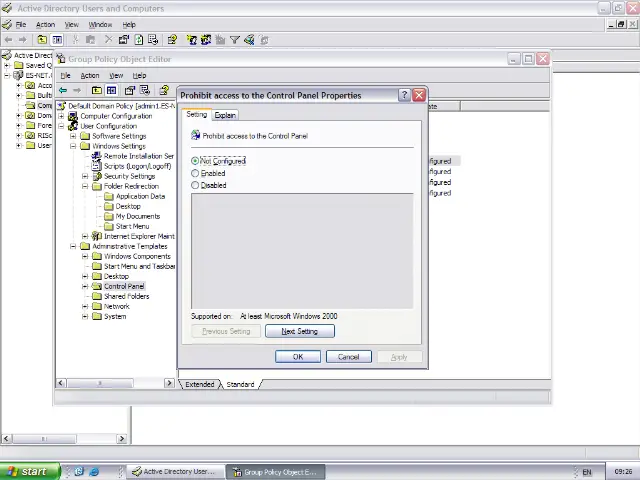Open Properties icon in Active Directory toolbar

pos(124,40)
